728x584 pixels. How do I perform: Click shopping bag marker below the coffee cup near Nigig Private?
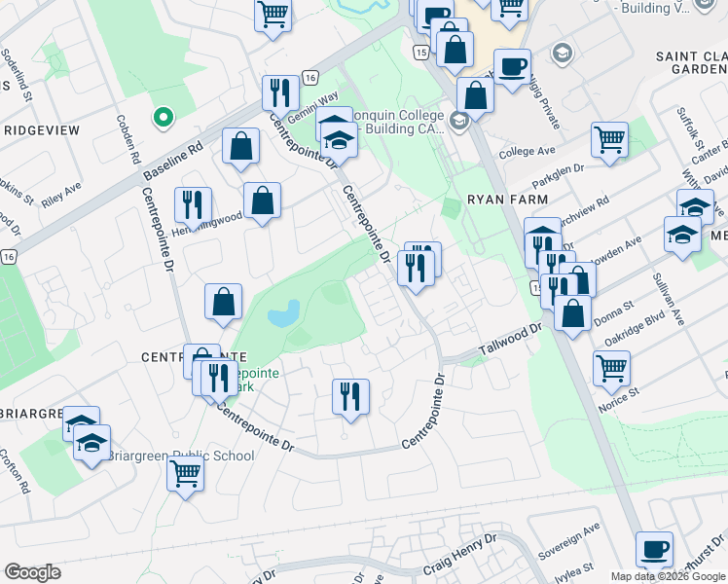(475, 99)
